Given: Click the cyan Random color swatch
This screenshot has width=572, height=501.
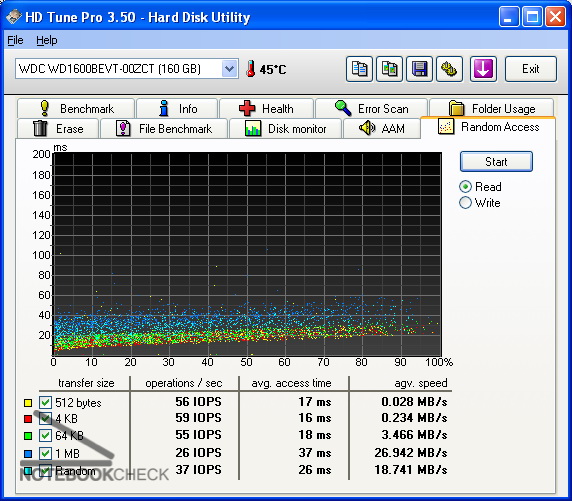Looking at the screenshot, I should coord(28,471).
